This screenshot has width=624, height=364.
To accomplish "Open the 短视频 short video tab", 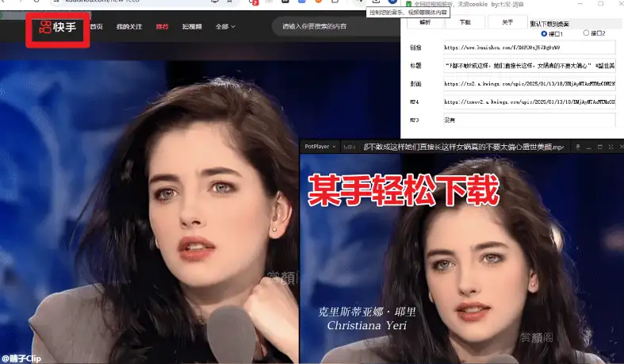I will tap(190, 27).
